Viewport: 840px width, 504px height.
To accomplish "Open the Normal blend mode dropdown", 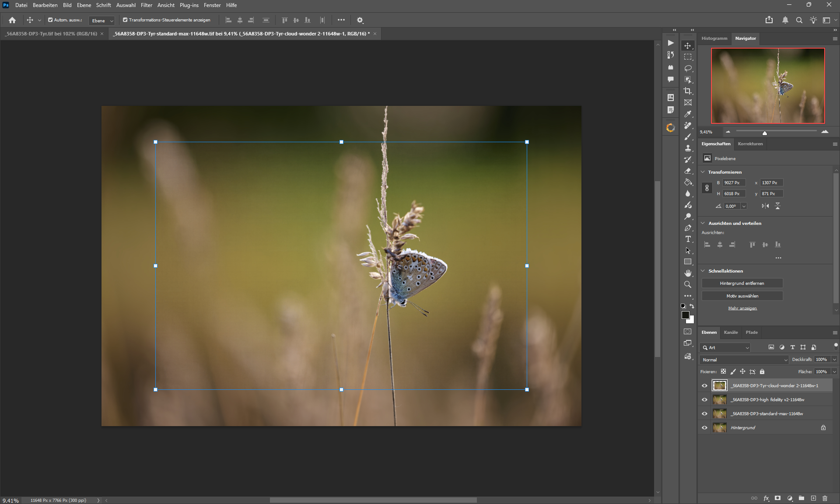I will (744, 360).
